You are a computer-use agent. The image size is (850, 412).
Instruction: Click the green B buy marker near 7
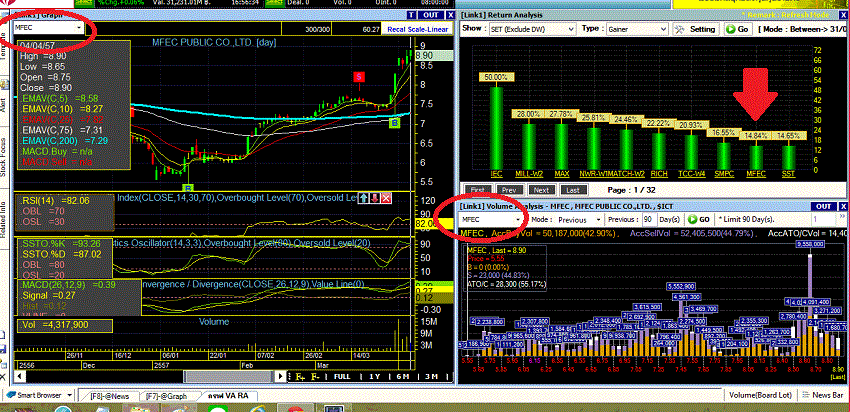[395, 124]
